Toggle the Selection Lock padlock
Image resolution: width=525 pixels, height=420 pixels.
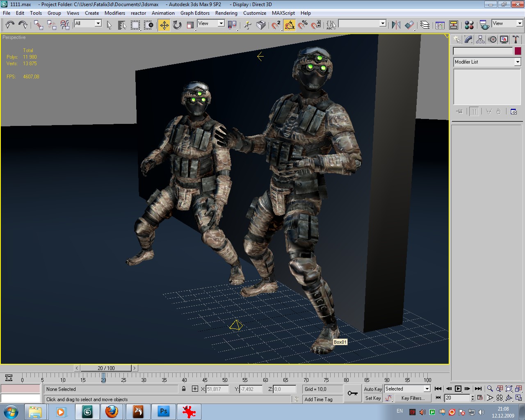point(184,389)
